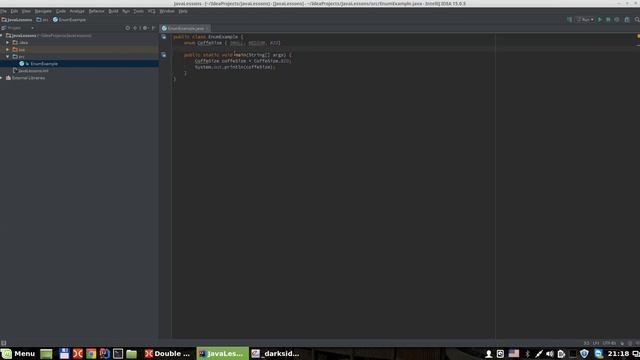
Task: Open Project Structure icon in toolbar
Action: tap(627, 20)
